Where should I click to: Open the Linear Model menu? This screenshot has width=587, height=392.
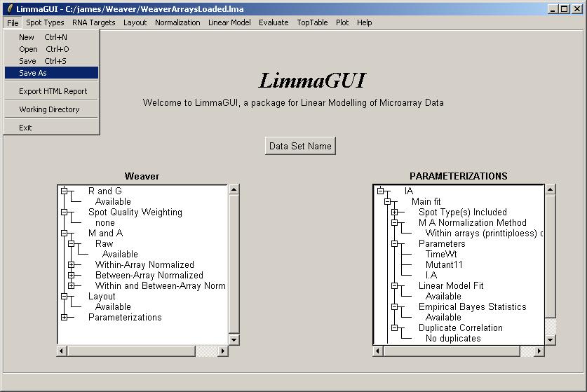click(229, 22)
